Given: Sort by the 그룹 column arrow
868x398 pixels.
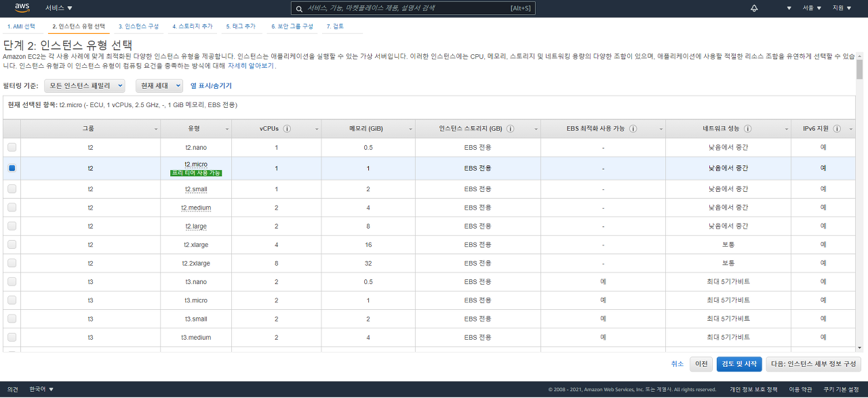Looking at the screenshot, I should [x=156, y=129].
